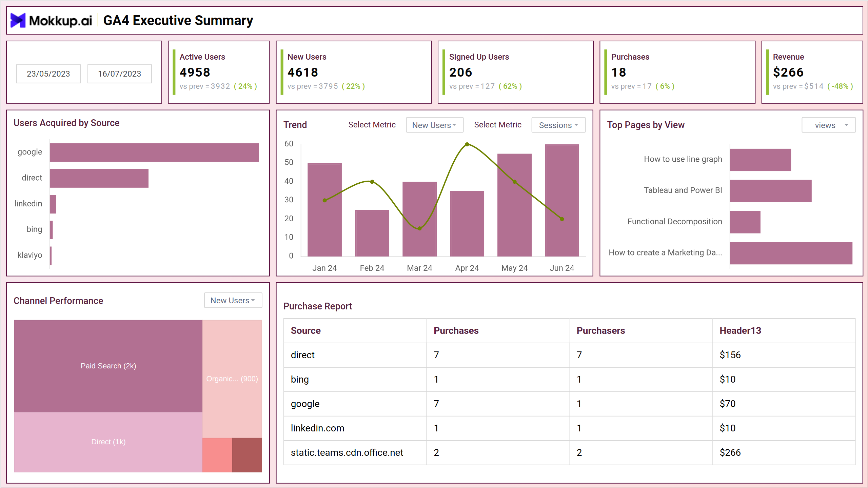Click the Purchase Report title

[x=317, y=306]
